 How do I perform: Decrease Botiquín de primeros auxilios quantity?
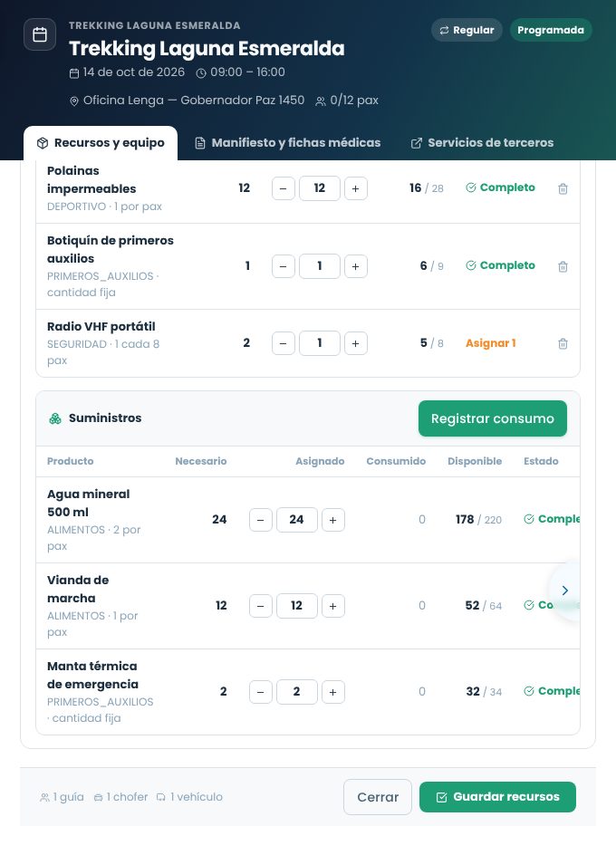[x=284, y=266]
